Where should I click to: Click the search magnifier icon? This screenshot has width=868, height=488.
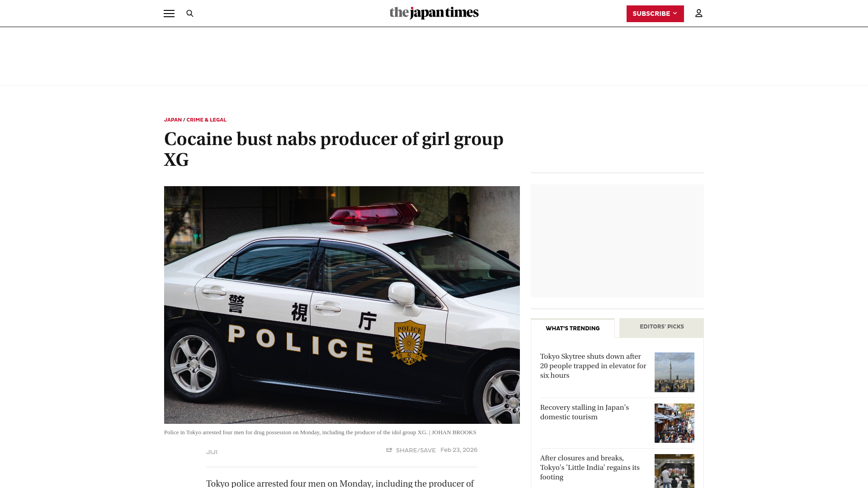pos(190,14)
